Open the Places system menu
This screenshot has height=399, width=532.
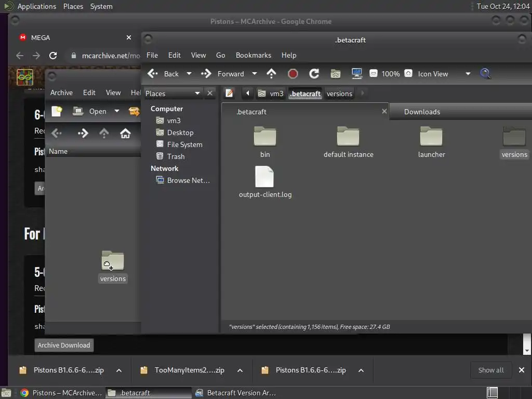(73, 6)
